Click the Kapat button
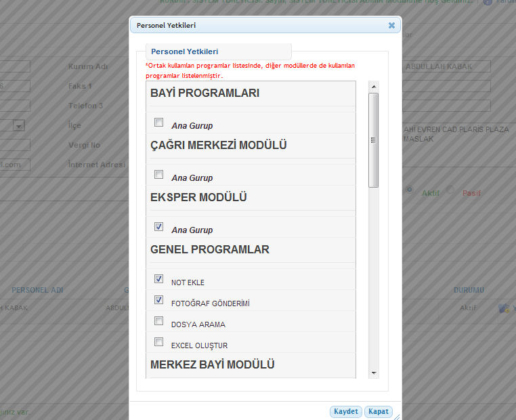Image resolution: width=516 pixels, height=420 pixels. pos(378,411)
